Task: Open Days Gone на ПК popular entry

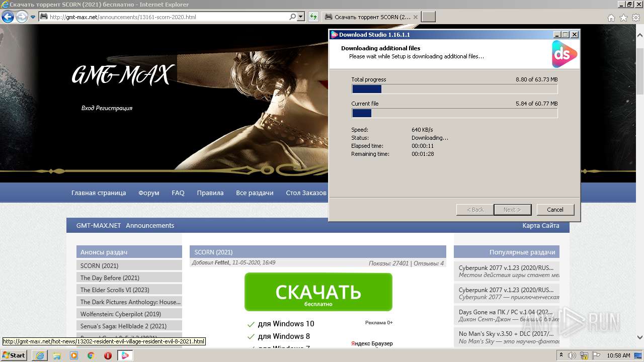Action: (x=507, y=316)
